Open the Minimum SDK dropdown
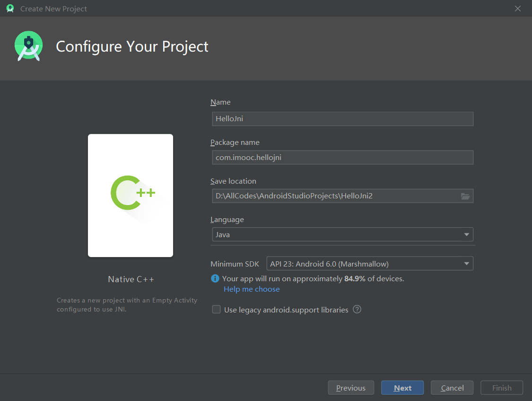Image resolution: width=532 pixels, height=401 pixels. [x=370, y=264]
